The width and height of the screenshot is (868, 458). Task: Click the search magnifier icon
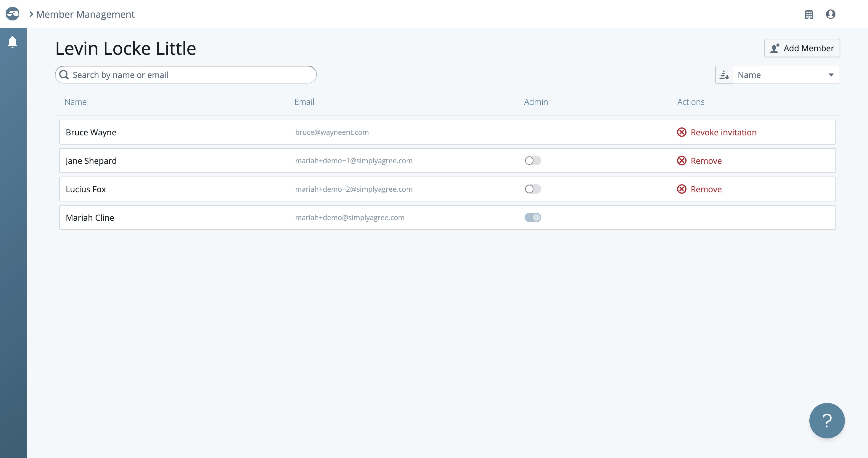click(64, 75)
